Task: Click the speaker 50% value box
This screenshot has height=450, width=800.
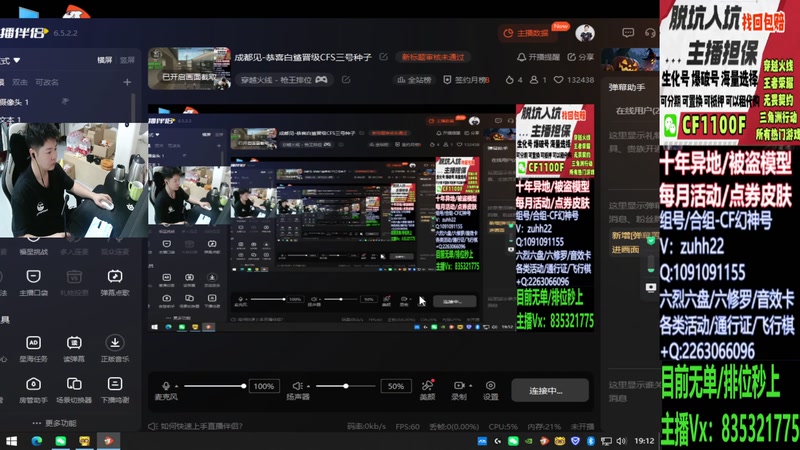Action: pos(395,386)
